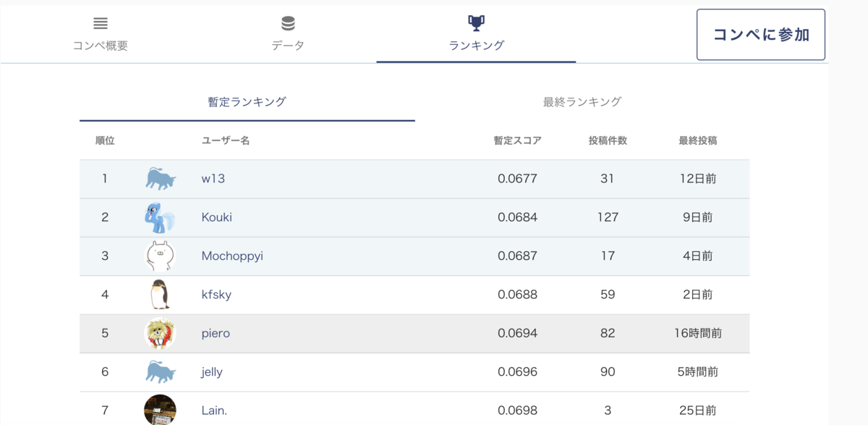Join competition via コンペに参加 button
This screenshot has width=868, height=425.
pos(761,35)
